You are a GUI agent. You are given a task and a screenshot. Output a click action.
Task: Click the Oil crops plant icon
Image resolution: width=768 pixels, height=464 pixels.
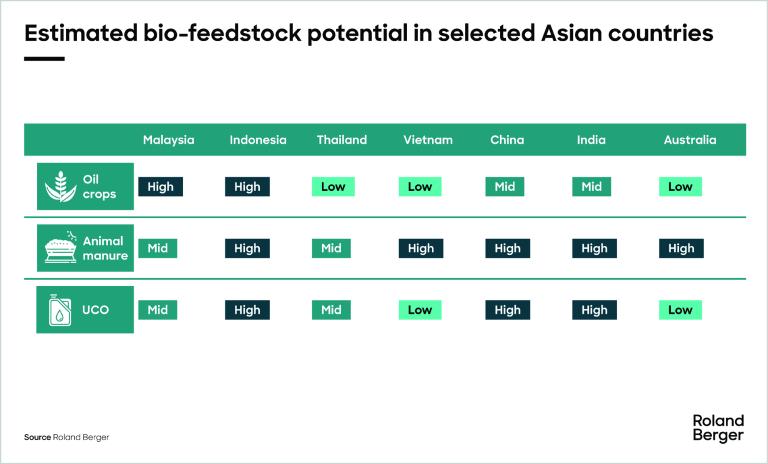tap(57, 186)
